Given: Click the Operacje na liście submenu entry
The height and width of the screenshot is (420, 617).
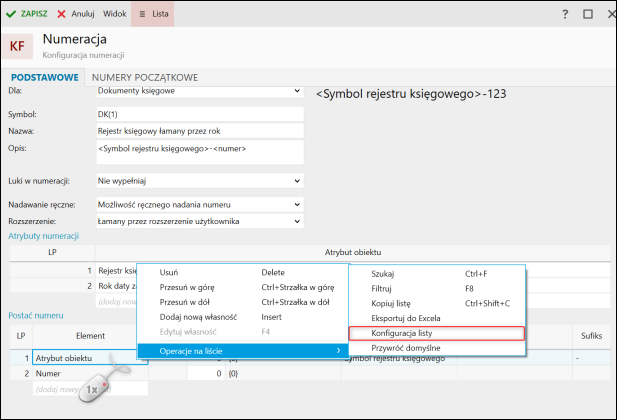Looking at the screenshot, I should click(242, 351).
